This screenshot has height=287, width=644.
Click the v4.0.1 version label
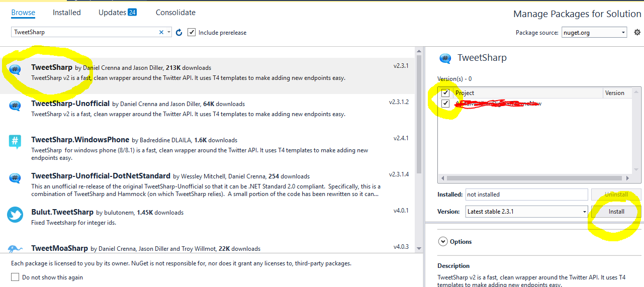[x=401, y=211]
